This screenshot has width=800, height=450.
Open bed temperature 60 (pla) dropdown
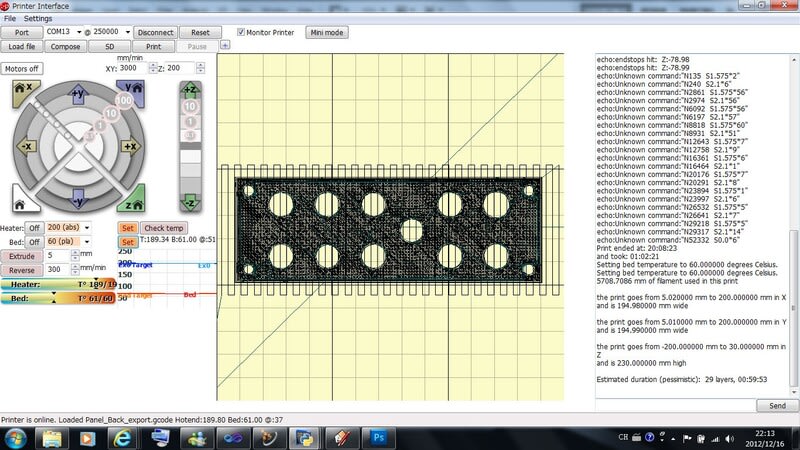click(87, 241)
